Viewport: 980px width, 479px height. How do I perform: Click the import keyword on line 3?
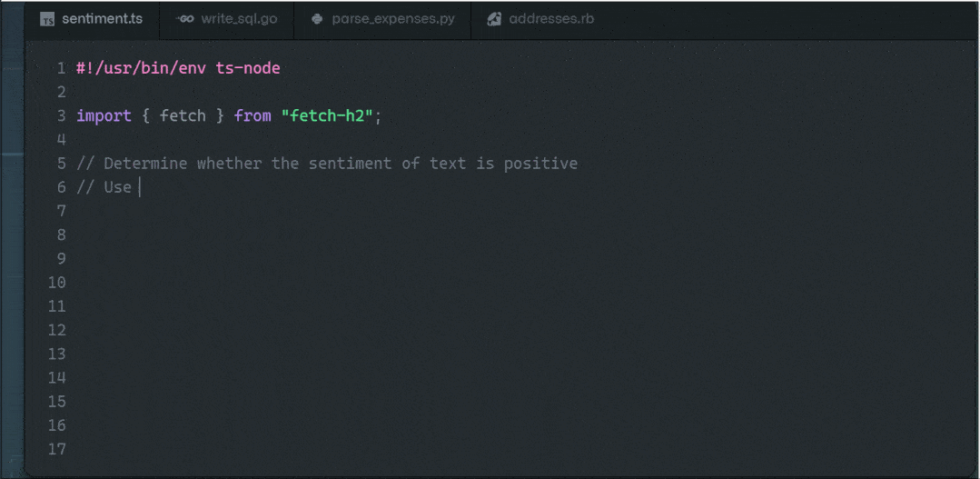pyautogui.click(x=104, y=115)
